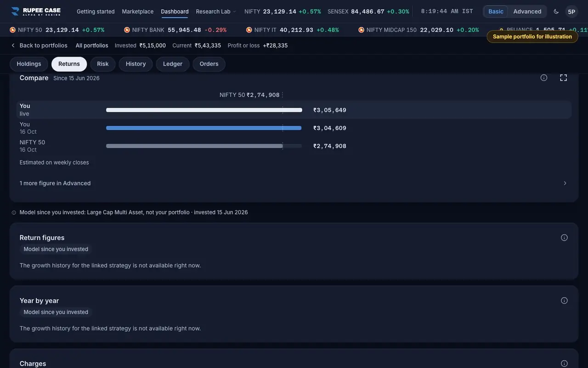This screenshot has height=368, width=588.
Task: Click the NIFTY BANK ticker icon
Action: tap(127, 30)
